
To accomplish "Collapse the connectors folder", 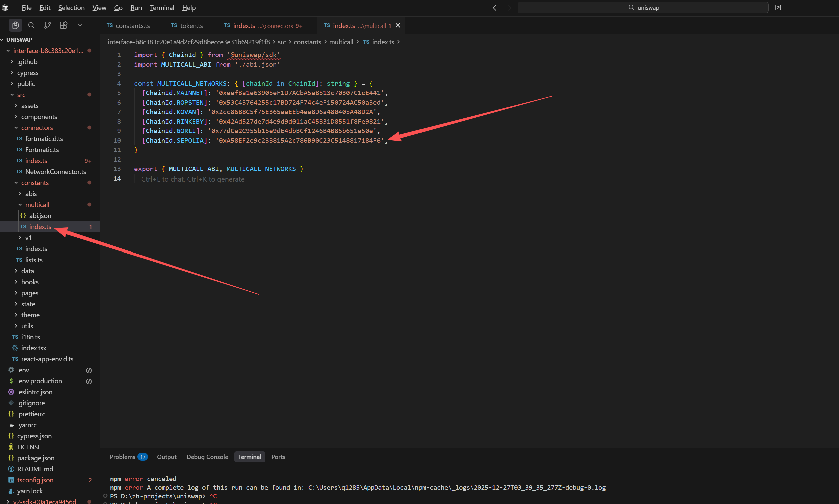I will (37, 128).
